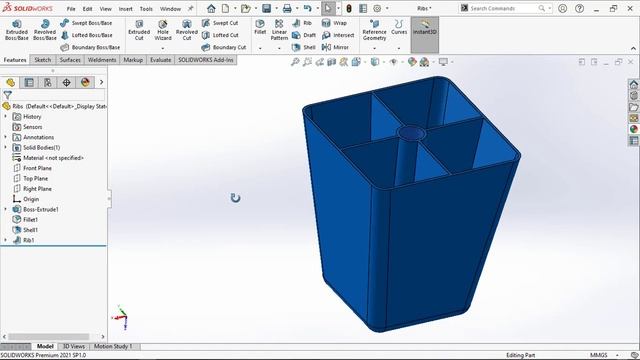Image resolution: width=640 pixels, height=360 pixels.
Task: Expand the Solid Bodies(1) node
Action: pyautogui.click(x=6, y=147)
